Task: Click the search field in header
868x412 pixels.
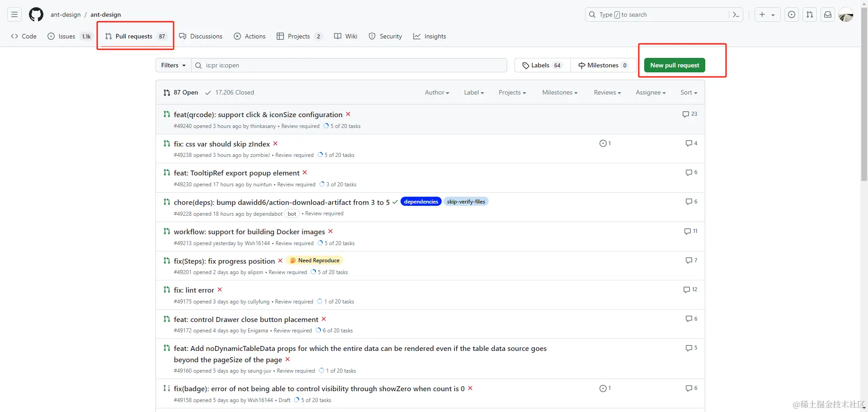Action: click(664, 14)
